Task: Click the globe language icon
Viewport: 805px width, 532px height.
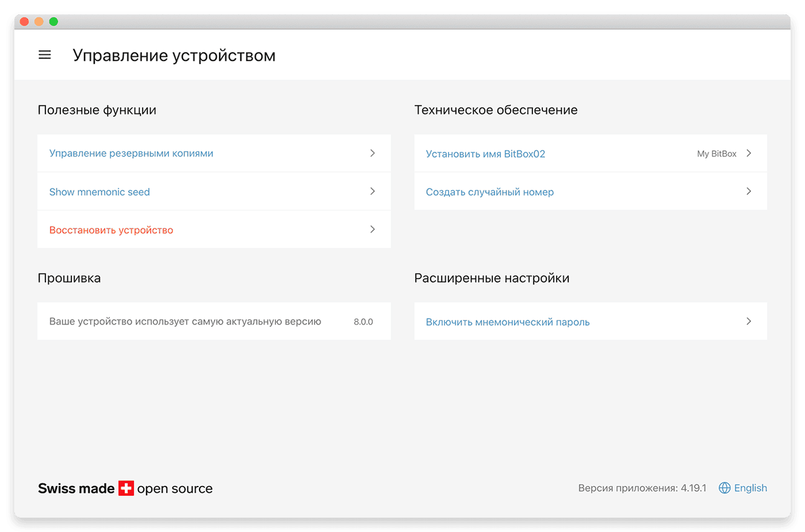Action: (x=724, y=488)
